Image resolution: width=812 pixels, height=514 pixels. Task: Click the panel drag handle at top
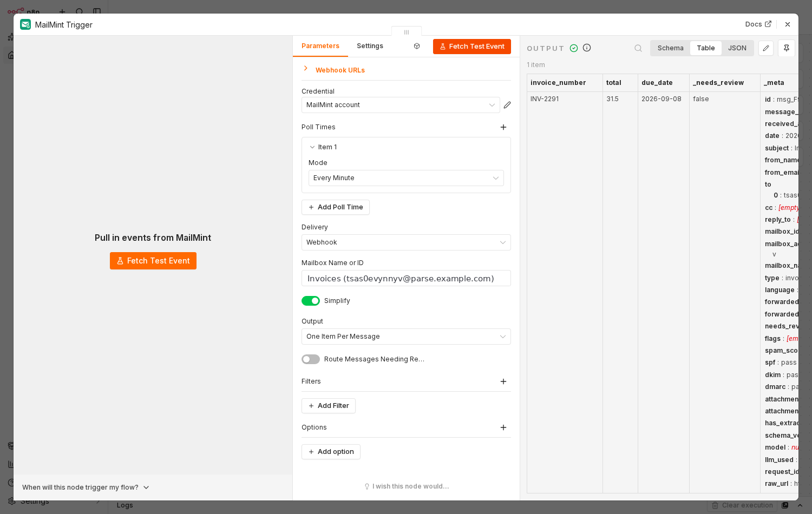point(407,32)
